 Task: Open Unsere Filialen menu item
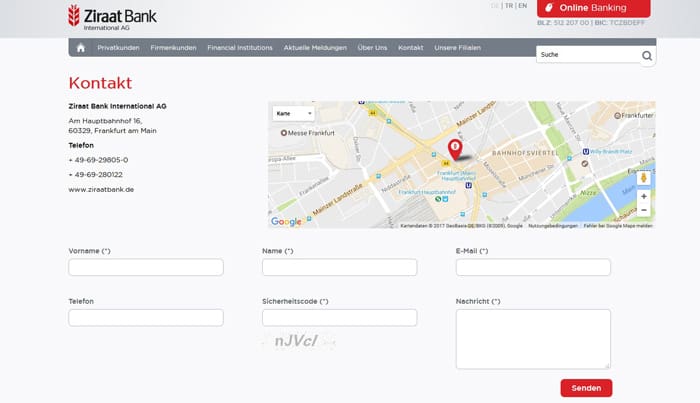(x=458, y=48)
